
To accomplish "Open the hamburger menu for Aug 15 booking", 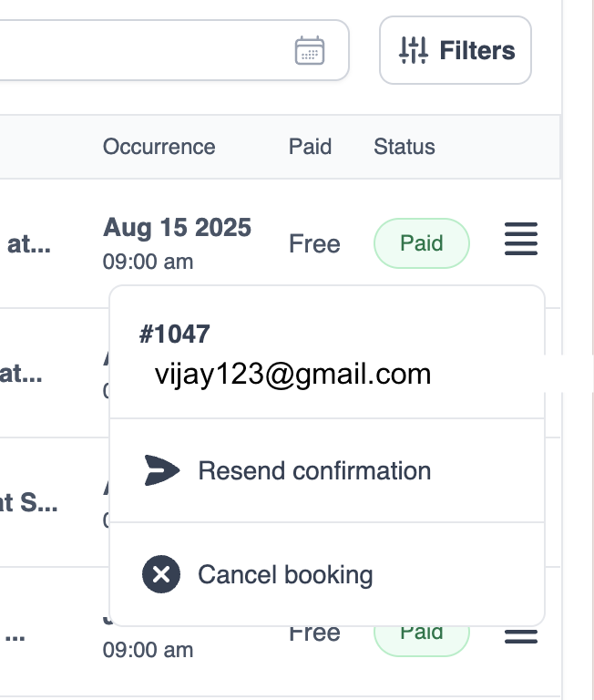I will click(x=520, y=240).
